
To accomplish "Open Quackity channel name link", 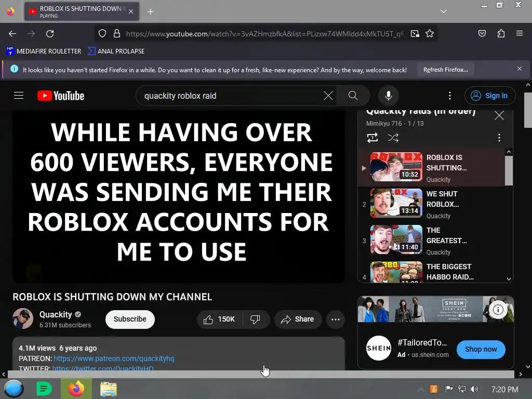I will point(56,314).
